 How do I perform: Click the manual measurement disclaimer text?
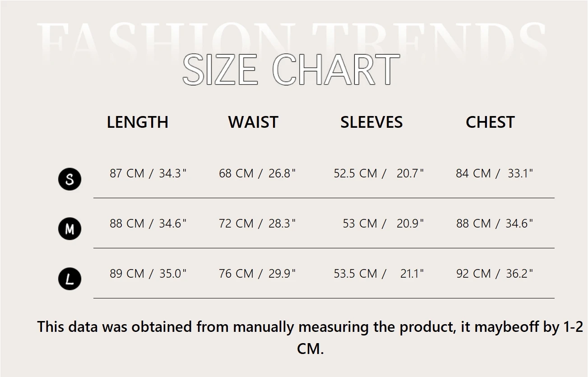(310, 327)
